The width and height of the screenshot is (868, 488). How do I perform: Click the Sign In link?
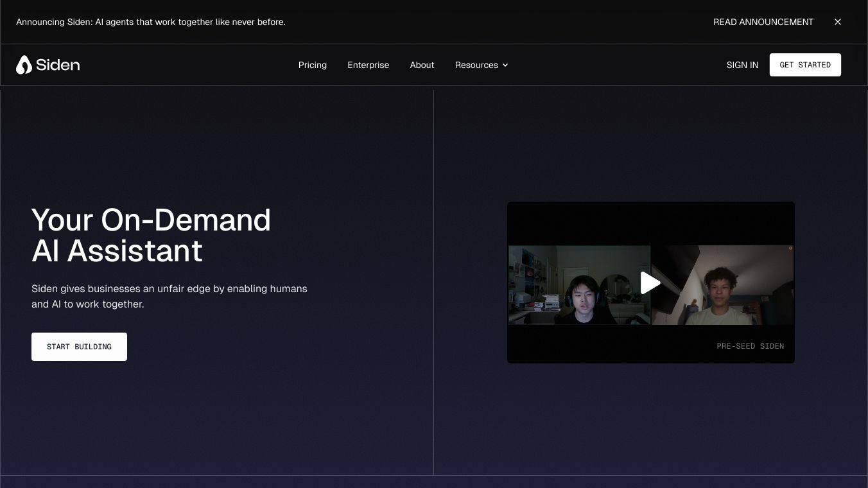coord(742,65)
